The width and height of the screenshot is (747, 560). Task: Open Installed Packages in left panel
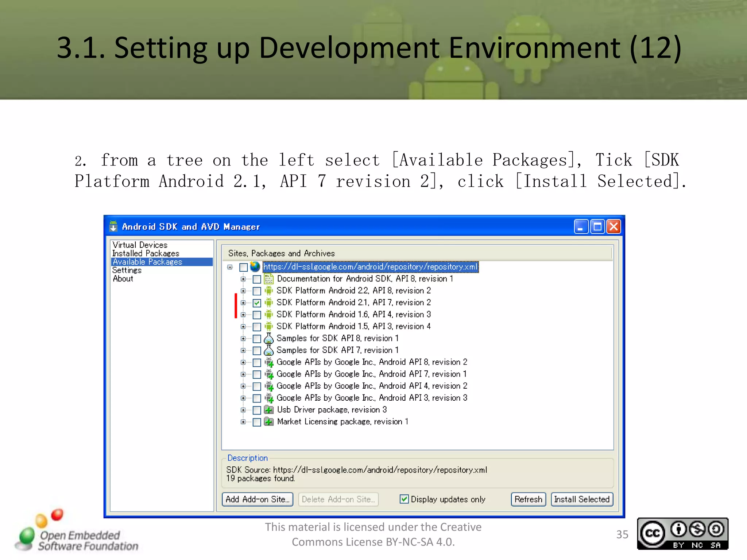(146, 253)
